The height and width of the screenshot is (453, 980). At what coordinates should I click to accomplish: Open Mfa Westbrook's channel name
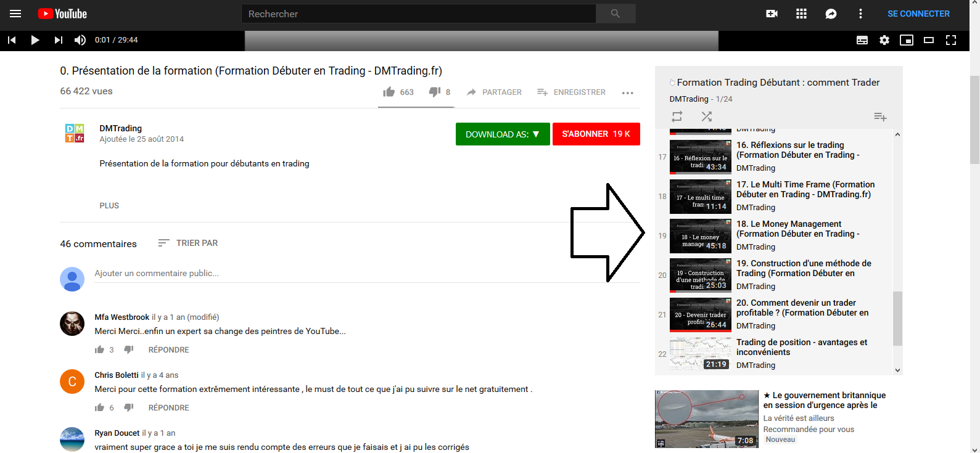(122, 317)
